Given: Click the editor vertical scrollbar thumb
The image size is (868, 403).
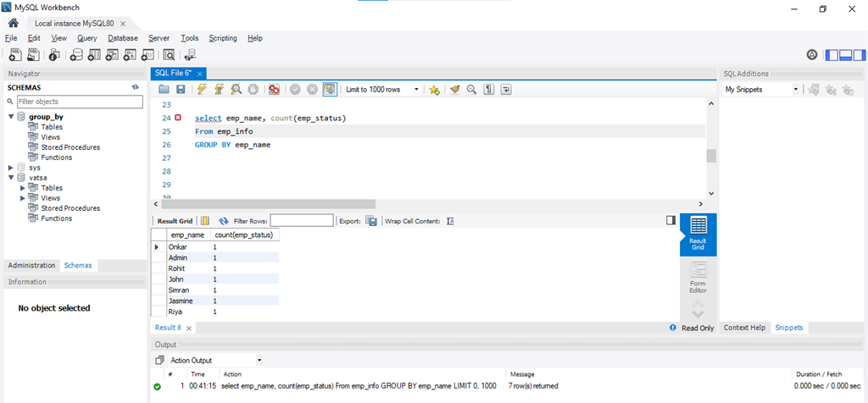Looking at the screenshot, I should (711, 156).
